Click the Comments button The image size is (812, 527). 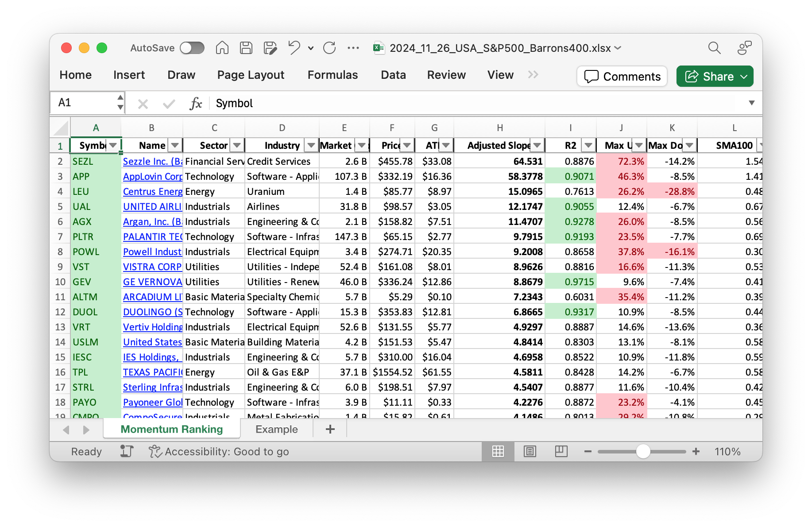[x=622, y=77]
